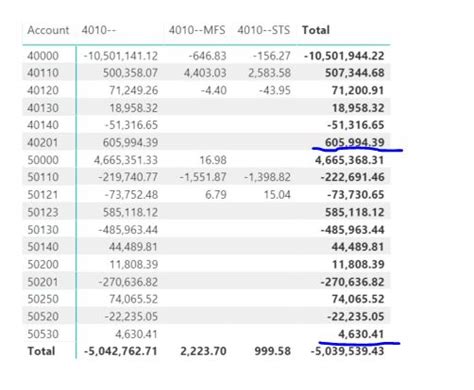Click grand total -5,039,539.43
Image resolution: width=474 pixels, height=390 pixels.
(x=348, y=351)
